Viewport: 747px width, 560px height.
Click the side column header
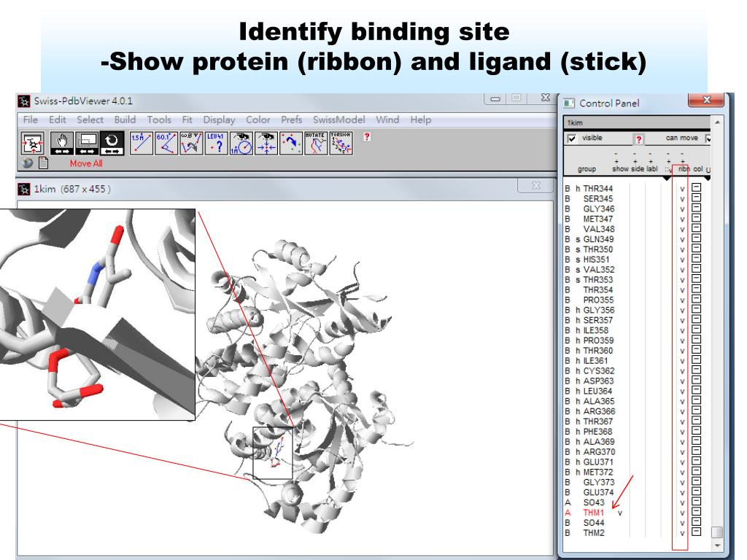click(637, 168)
